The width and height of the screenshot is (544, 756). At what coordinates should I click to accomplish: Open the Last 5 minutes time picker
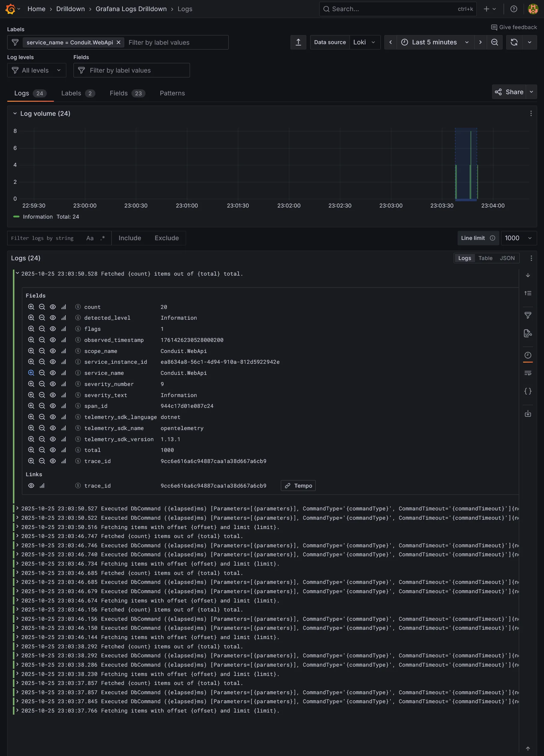[435, 42]
